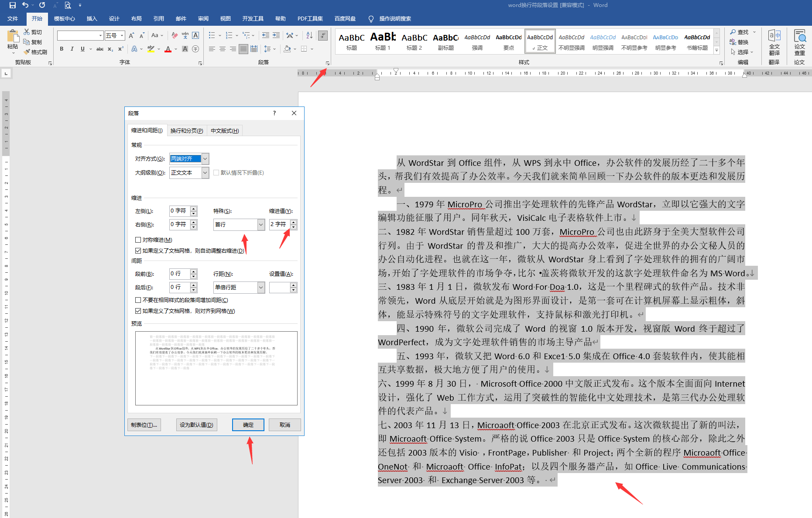
Task: Click the sort (A-Z) icon
Action: [x=309, y=35]
